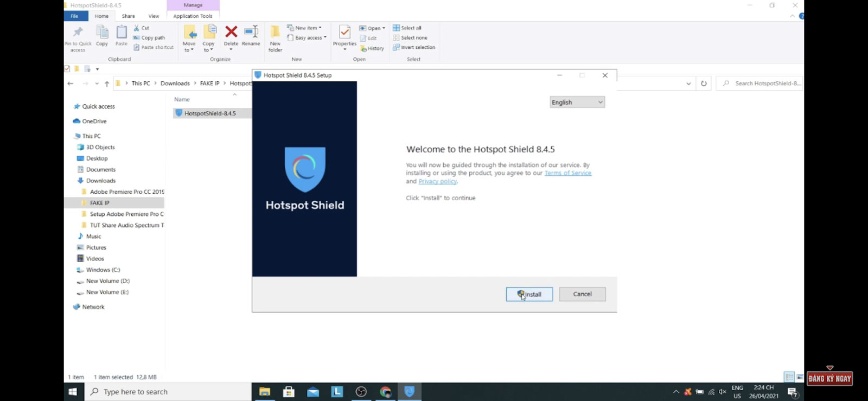
Task: Select the Manage contextual tab
Action: [x=193, y=5]
